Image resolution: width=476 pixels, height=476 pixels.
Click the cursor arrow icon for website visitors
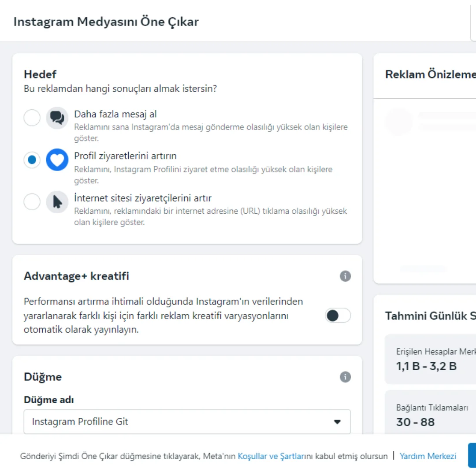[57, 202]
